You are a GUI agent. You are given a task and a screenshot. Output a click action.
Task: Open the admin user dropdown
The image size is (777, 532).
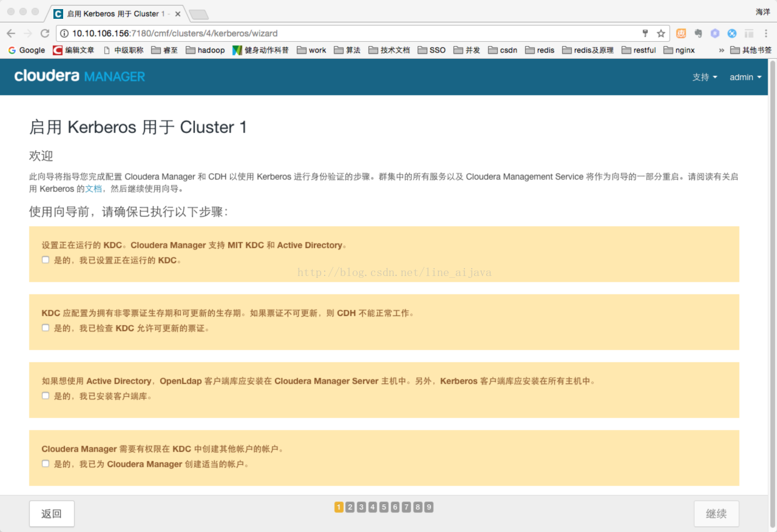(745, 77)
